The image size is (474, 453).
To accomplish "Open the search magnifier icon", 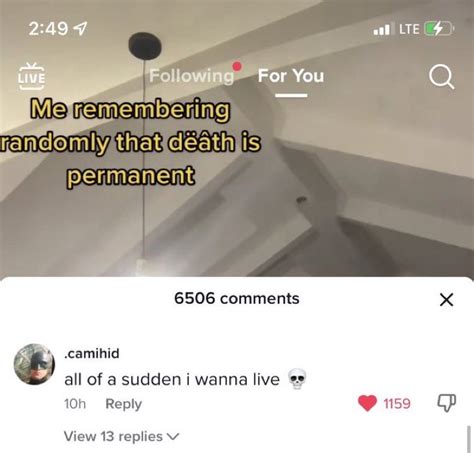I will 442,77.
